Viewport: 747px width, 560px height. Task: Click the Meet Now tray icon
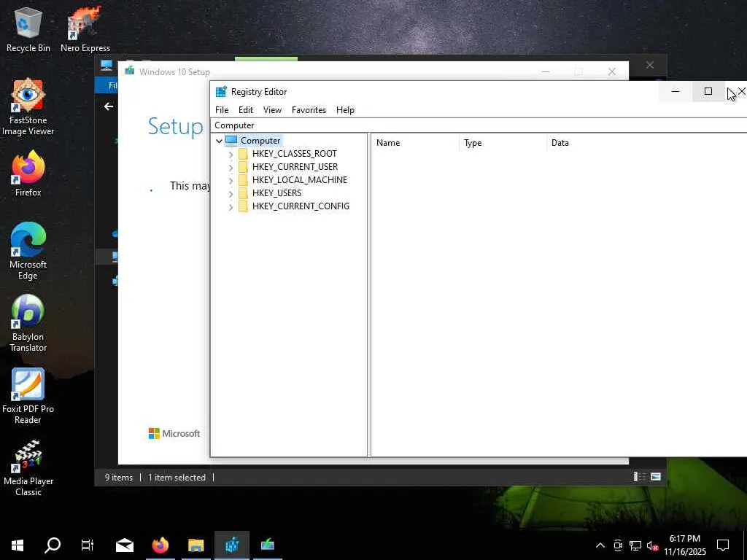[x=618, y=545]
